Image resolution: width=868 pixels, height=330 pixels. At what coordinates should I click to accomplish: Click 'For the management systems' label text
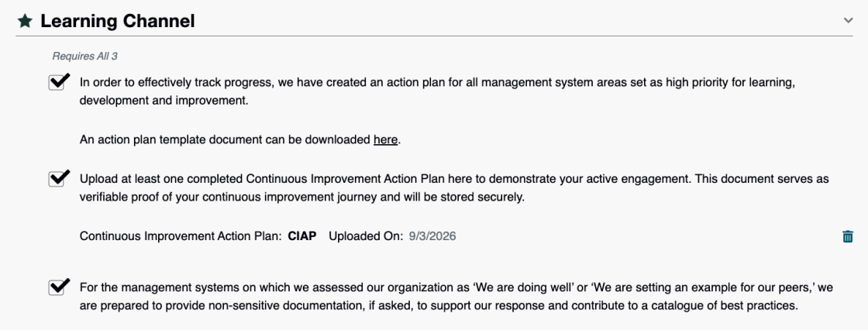(152, 288)
